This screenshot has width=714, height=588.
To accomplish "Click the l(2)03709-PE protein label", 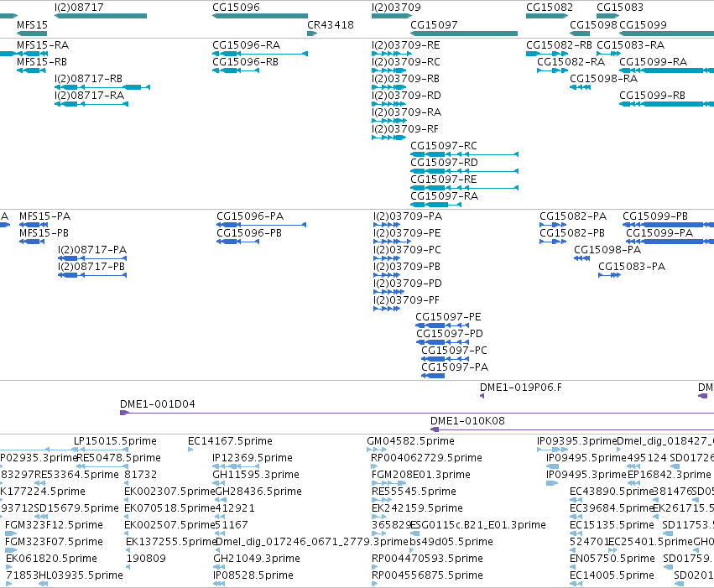I will pyautogui.click(x=407, y=233).
